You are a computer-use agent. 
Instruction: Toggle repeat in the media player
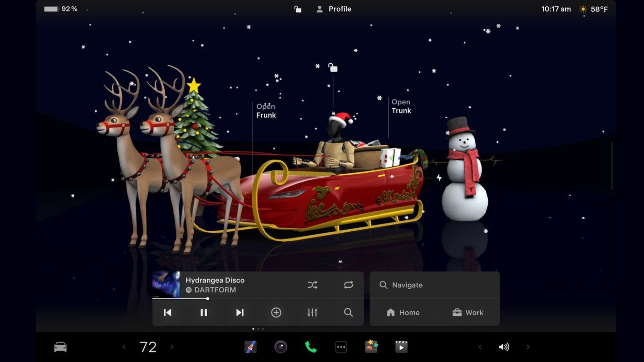[348, 285]
